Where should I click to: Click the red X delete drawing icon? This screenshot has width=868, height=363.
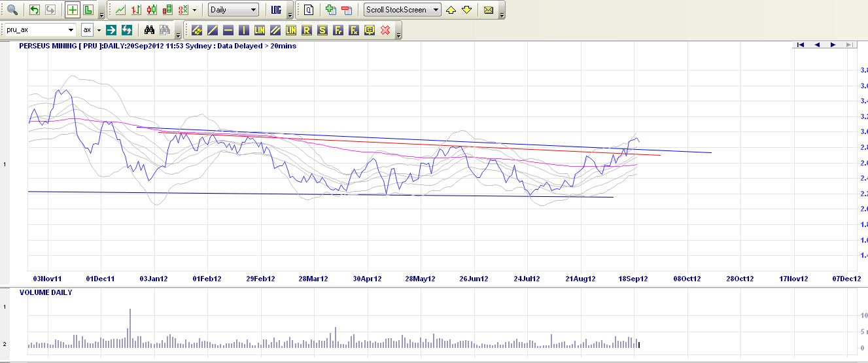pyautogui.click(x=385, y=30)
